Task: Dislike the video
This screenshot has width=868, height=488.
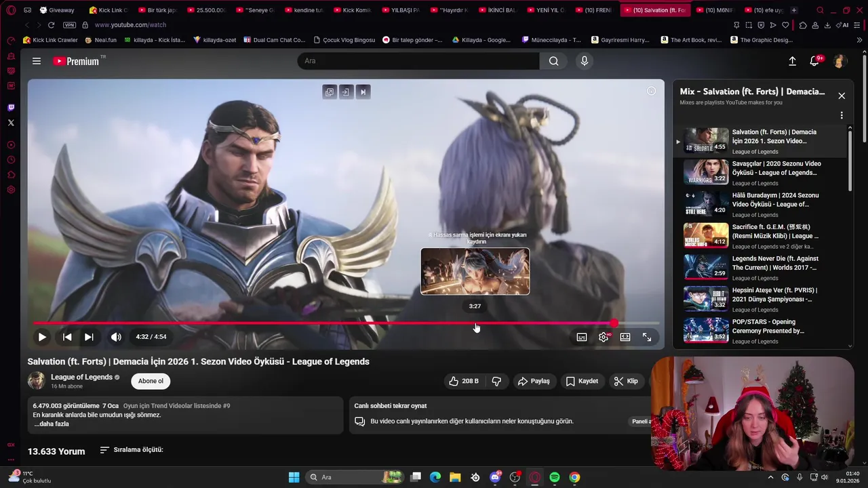Action: pos(496,381)
